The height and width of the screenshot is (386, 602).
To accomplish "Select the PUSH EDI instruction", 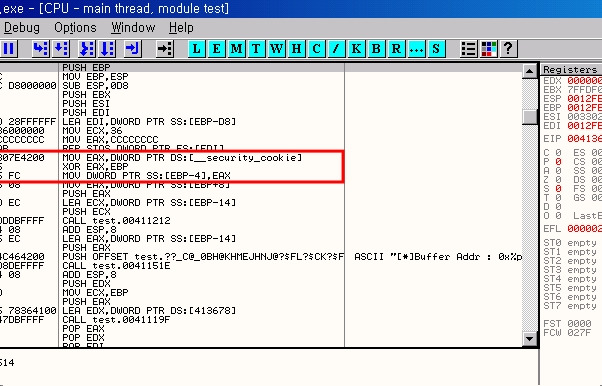I will click(x=86, y=113).
